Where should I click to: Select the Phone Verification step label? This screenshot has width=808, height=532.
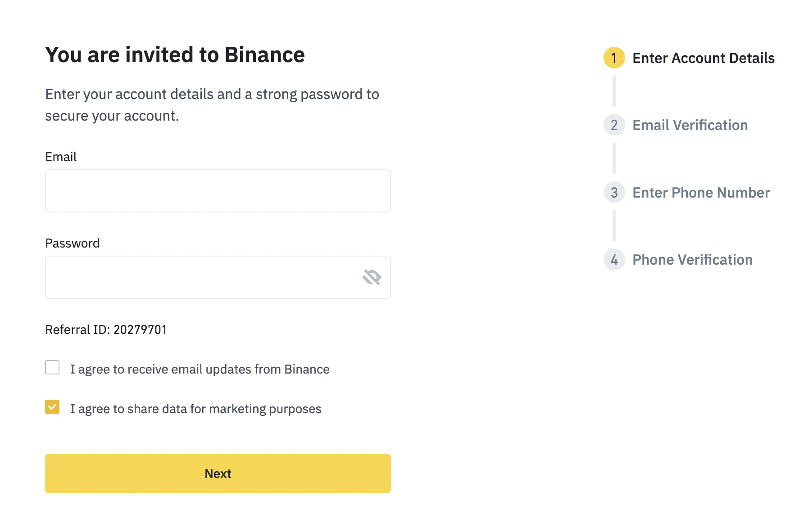(692, 260)
